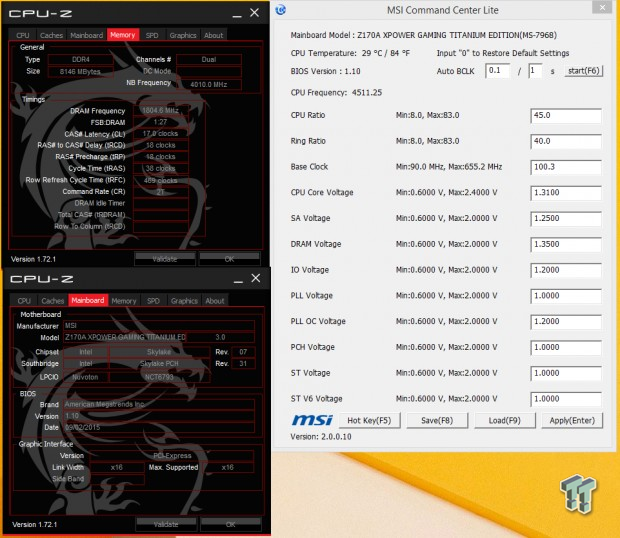The width and height of the screenshot is (620, 538).
Task: Click the CPU Core Voltage input field
Action: coord(566,193)
